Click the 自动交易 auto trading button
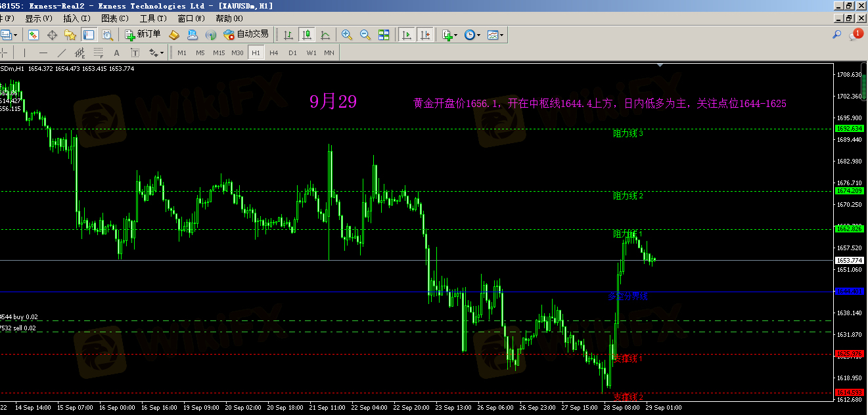The image size is (868, 415). coord(246,35)
